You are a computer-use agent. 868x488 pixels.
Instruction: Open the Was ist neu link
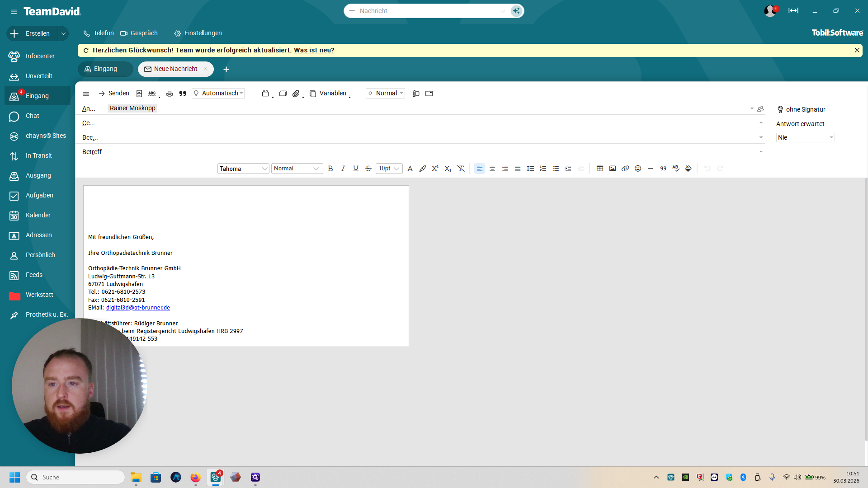tap(314, 50)
